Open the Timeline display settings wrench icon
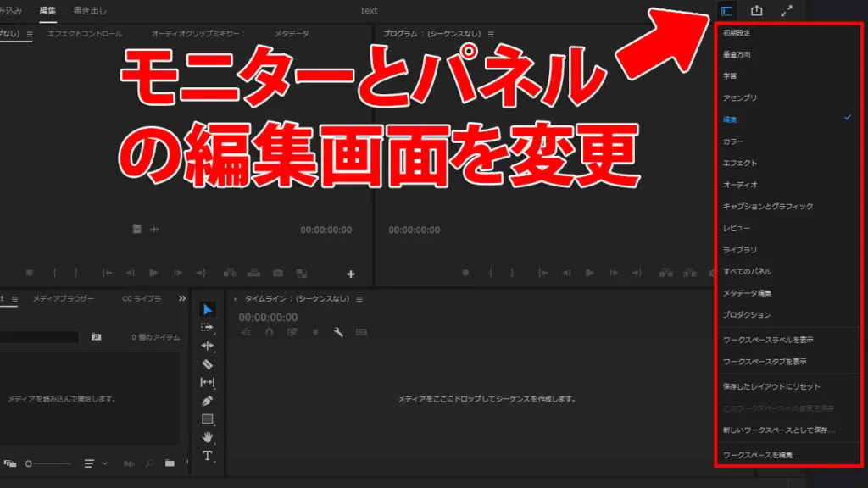This screenshot has height=488, width=868. coord(337,332)
